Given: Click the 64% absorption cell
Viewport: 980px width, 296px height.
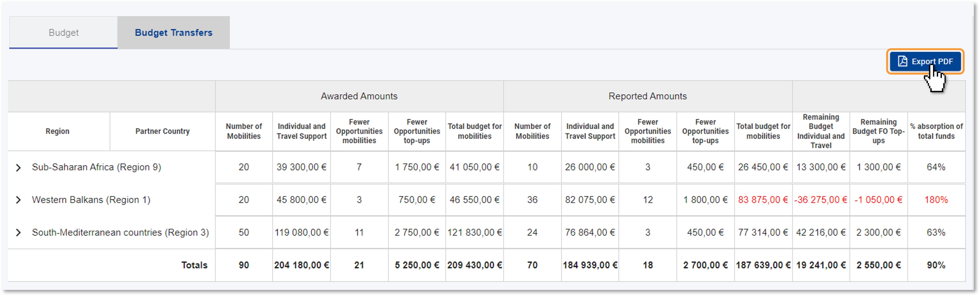Looking at the screenshot, I should click(936, 167).
